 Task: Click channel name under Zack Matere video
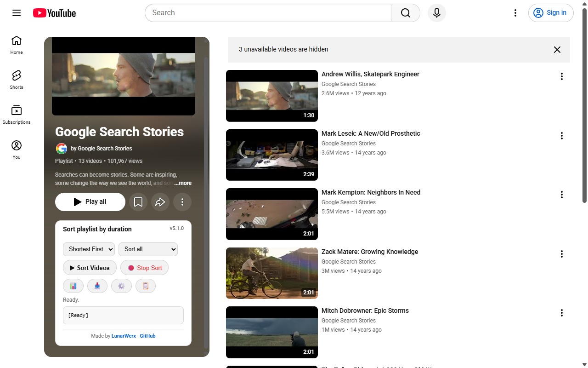349,262
